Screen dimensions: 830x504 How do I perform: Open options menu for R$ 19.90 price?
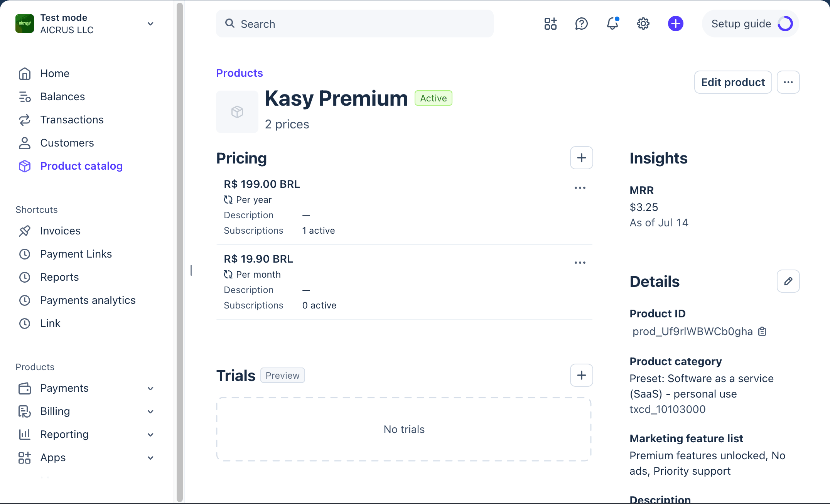tap(580, 263)
